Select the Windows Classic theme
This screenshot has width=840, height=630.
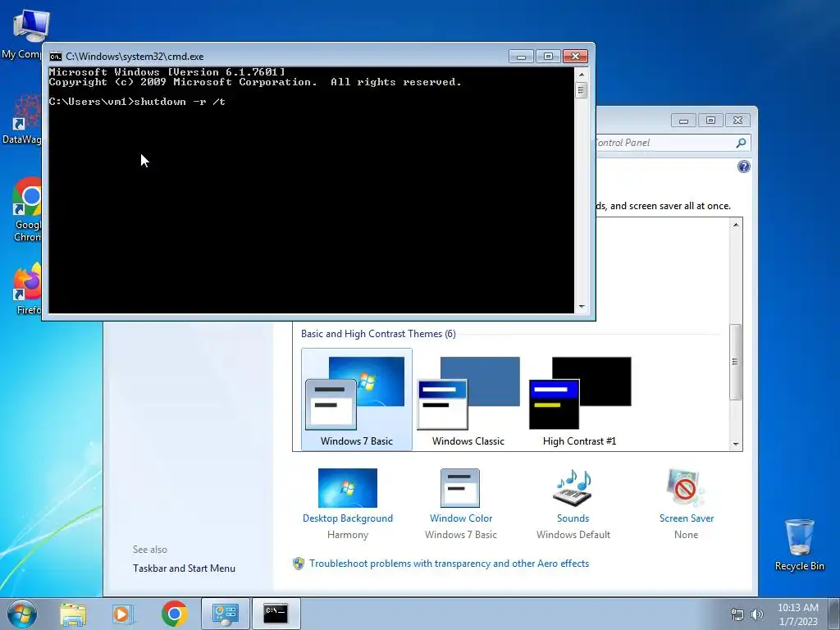468,399
